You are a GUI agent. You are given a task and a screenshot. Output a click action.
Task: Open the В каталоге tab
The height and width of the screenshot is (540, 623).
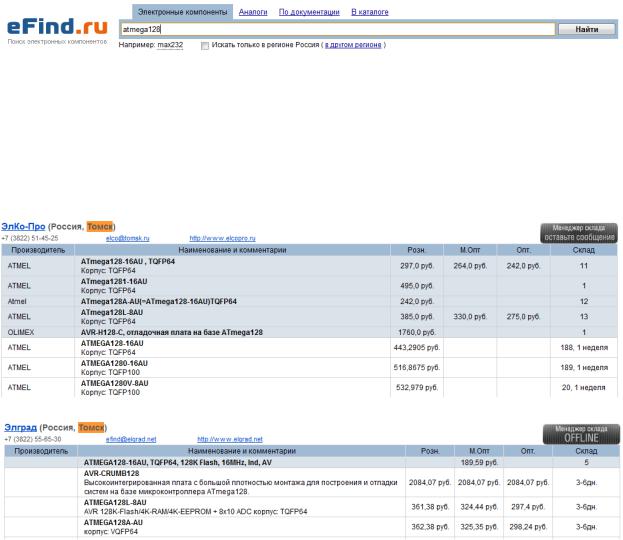tap(370, 12)
